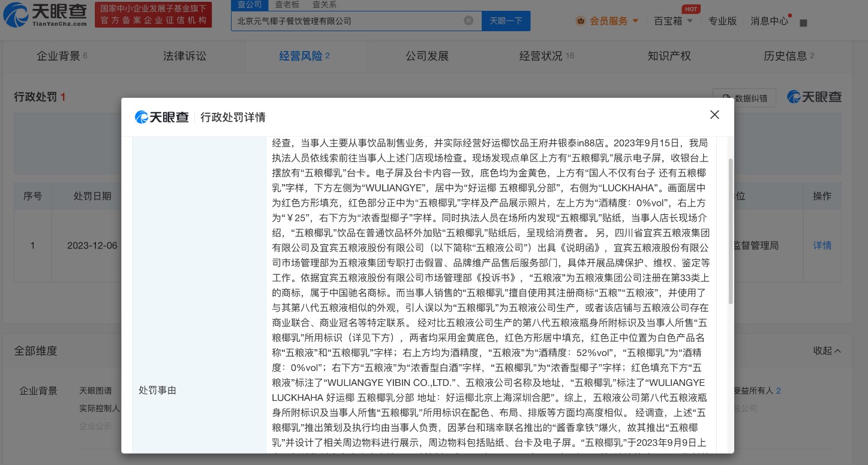Click the 数据纠错 button
This screenshot has width=868, height=465.
pos(744,98)
